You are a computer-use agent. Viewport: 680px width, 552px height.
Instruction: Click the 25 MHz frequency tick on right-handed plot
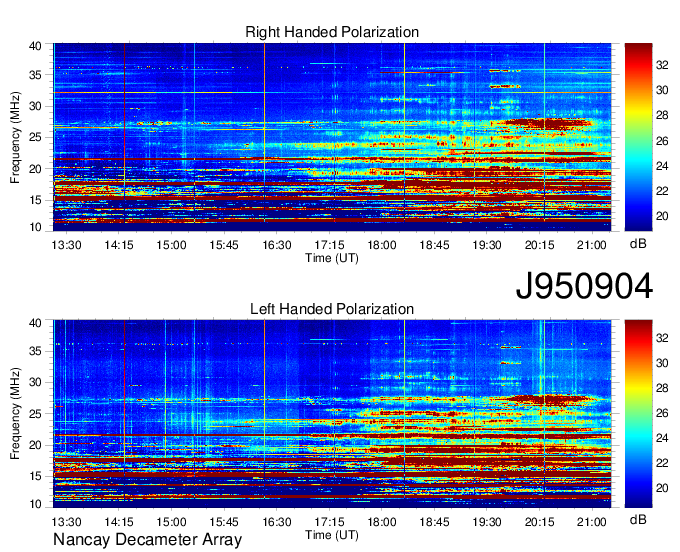tap(35, 137)
